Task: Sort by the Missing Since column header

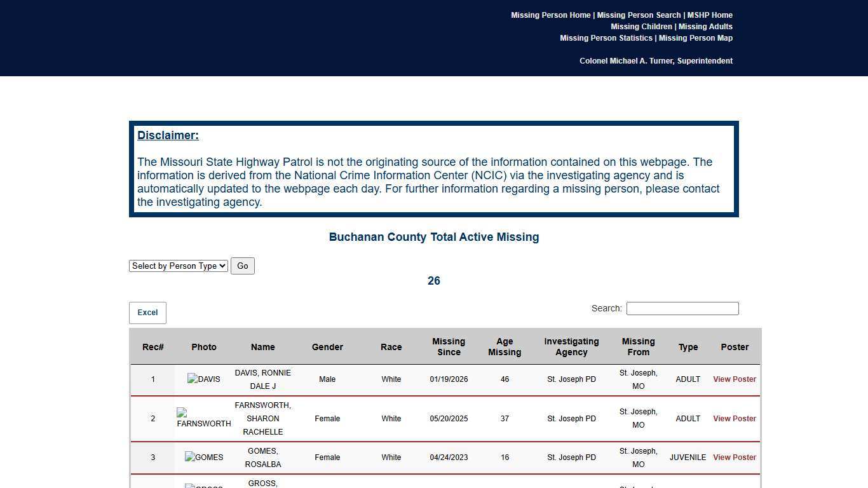Action: pyautogui.click(x=449, y=347)
